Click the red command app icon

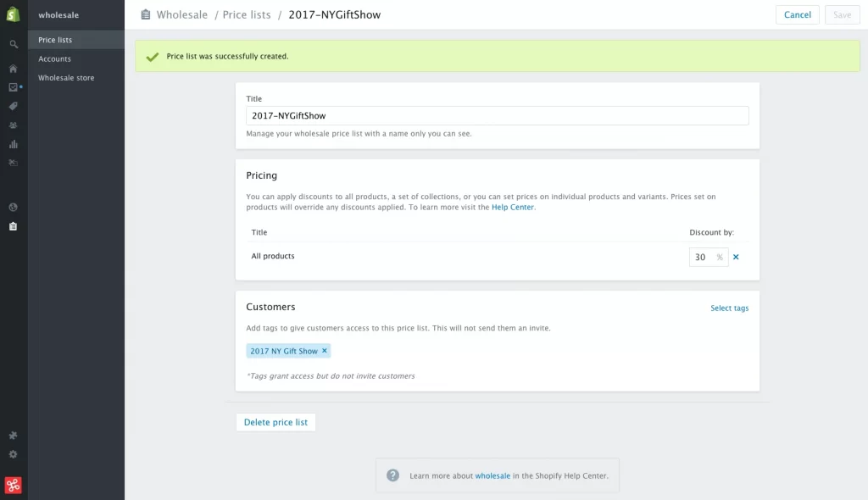coord(14,485)
